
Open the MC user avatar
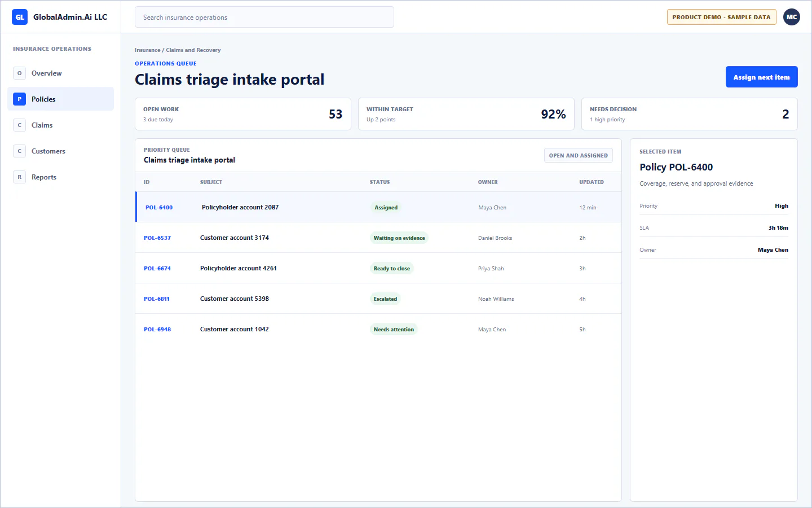[792, 17]
